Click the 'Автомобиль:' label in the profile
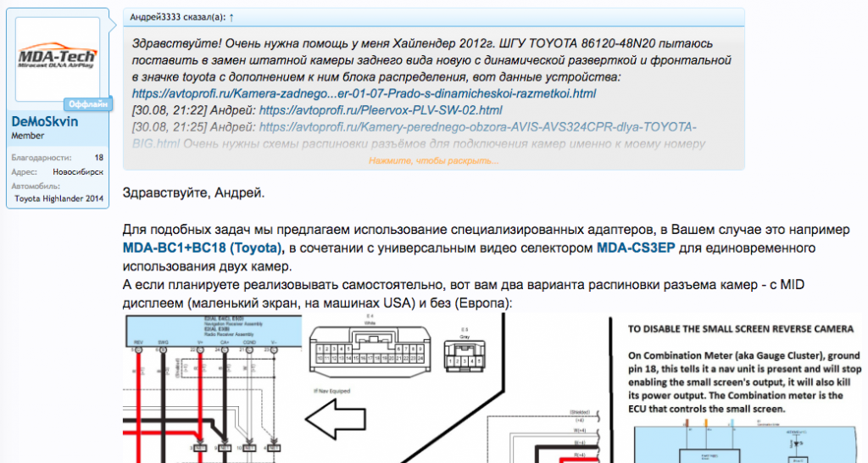 point(36,186)
